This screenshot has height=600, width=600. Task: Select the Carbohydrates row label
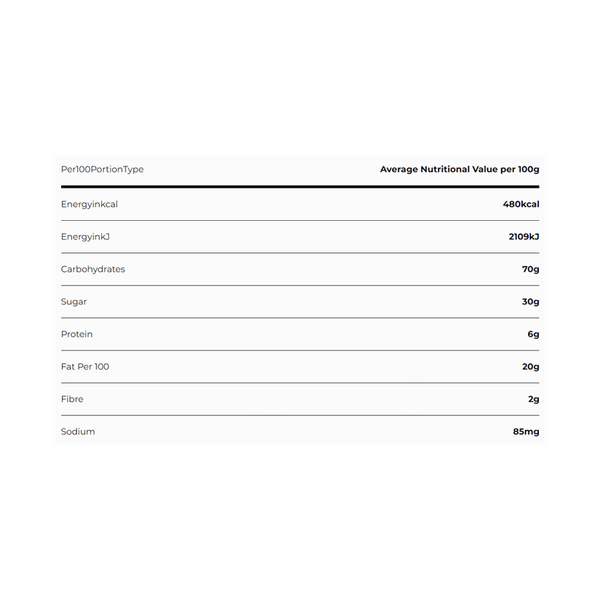click(x=93, y=269)
